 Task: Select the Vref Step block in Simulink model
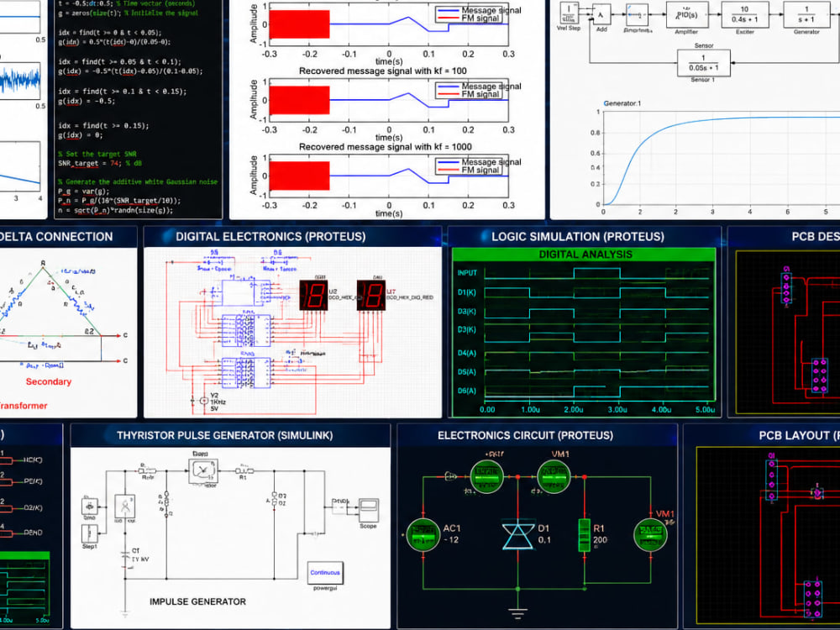[x=569, y=13]
